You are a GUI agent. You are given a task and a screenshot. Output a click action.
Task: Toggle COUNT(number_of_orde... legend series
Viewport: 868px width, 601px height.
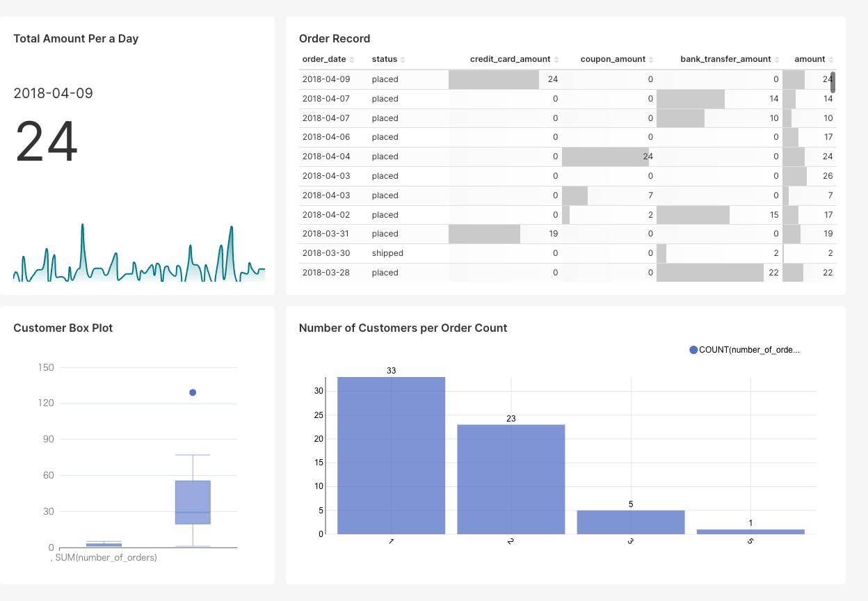(745, 350)
